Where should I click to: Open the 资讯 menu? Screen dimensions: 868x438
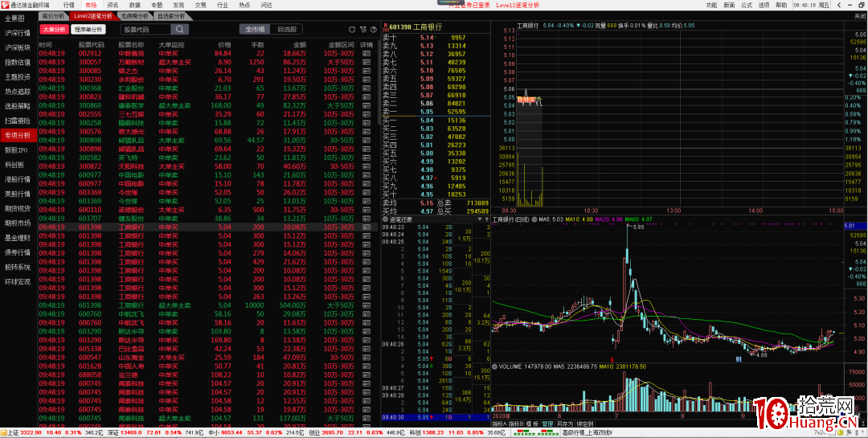pos(113,5)
